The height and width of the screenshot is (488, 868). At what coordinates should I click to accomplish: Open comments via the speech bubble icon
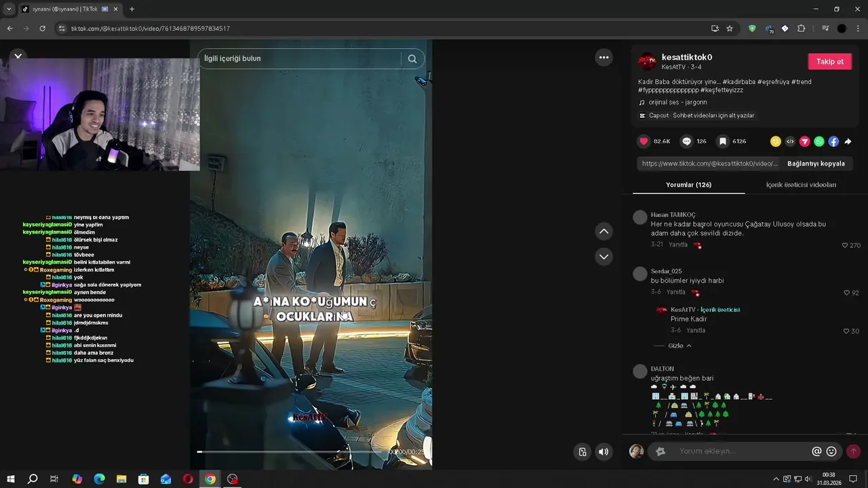pyautogui.click(x=686, y=141)
